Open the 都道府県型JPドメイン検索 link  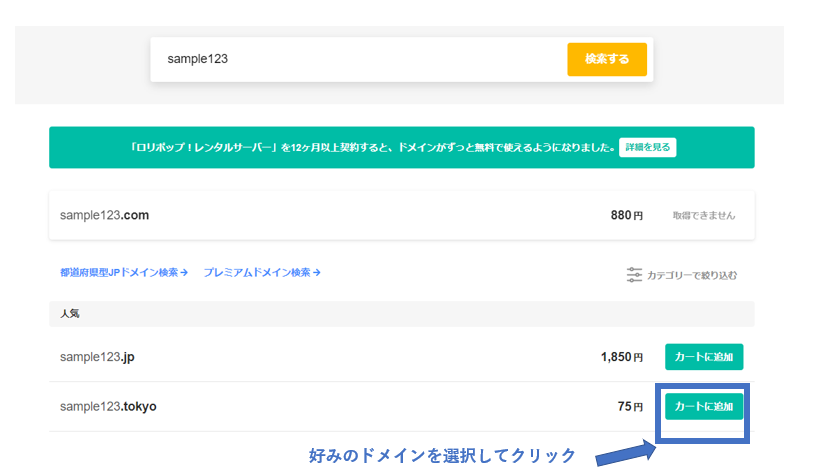119,272
